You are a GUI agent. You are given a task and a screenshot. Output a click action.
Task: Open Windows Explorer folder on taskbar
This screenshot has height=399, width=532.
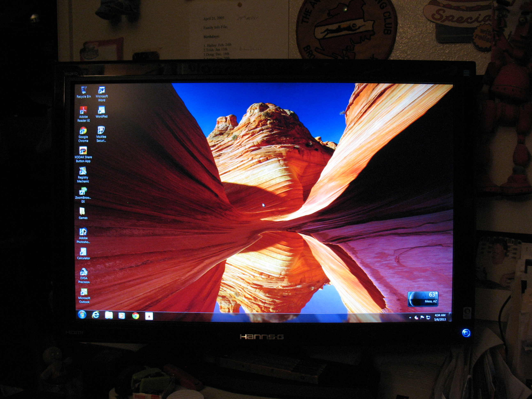coord(109,315)
